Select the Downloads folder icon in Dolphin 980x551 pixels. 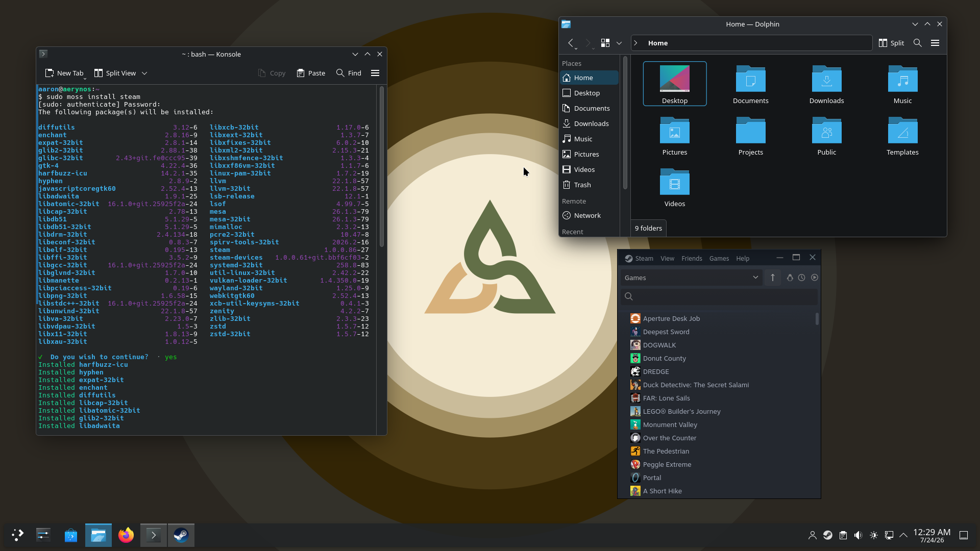[x=827, y=84]
